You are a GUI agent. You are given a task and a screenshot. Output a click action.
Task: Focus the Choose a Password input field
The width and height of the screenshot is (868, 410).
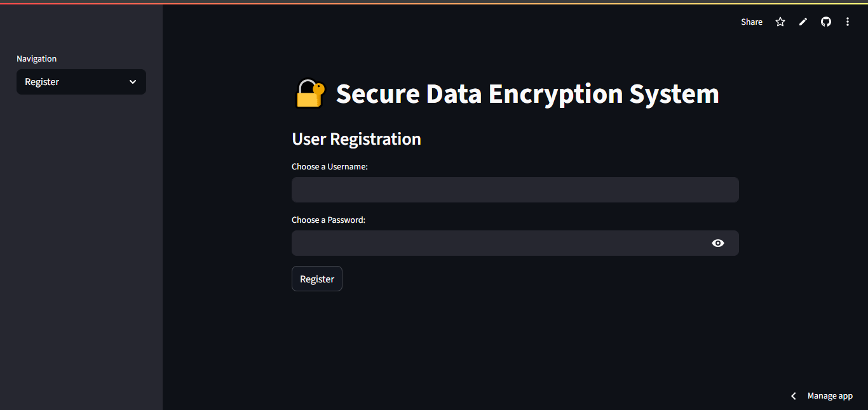point(496,243)
